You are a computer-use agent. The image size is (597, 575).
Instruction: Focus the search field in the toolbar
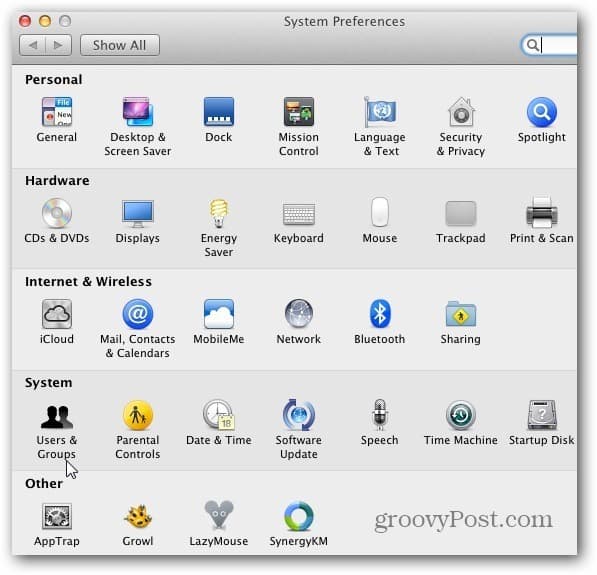coord(549,45)
